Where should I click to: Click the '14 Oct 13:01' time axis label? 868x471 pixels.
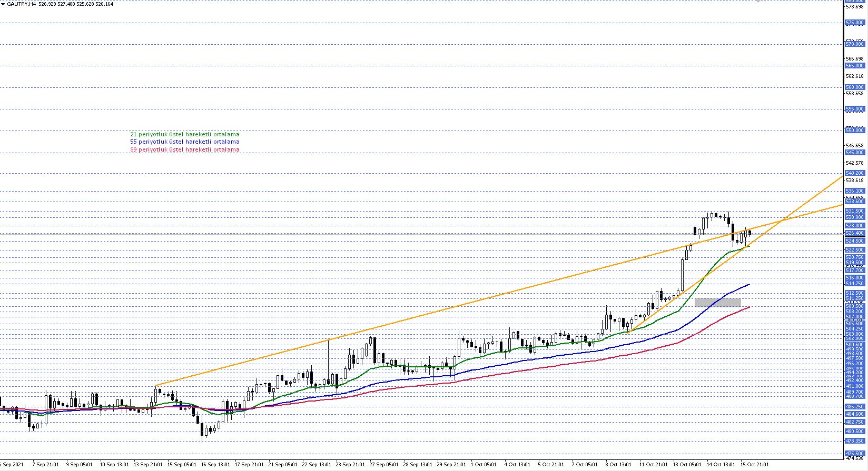pyautogui.click(x=721, y=465)
